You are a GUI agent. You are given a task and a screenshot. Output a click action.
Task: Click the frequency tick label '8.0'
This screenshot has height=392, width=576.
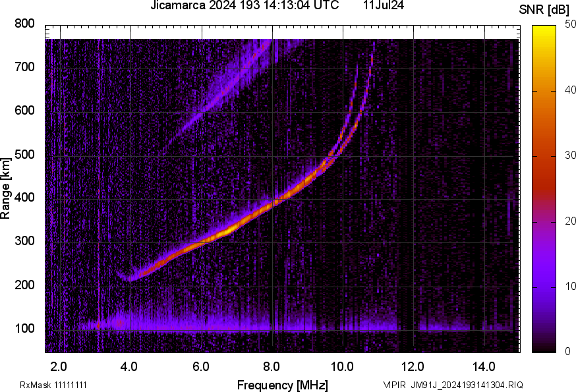coord(272,366)
